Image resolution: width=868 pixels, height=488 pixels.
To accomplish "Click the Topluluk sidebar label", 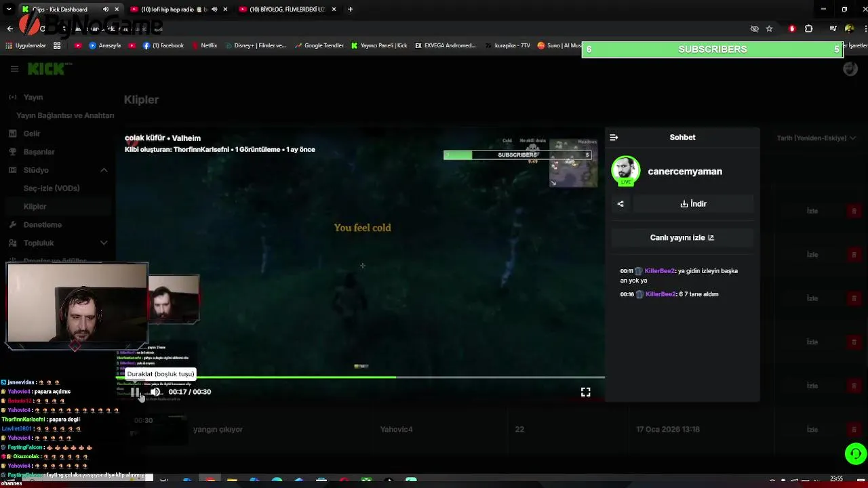I will pos(39,243).
